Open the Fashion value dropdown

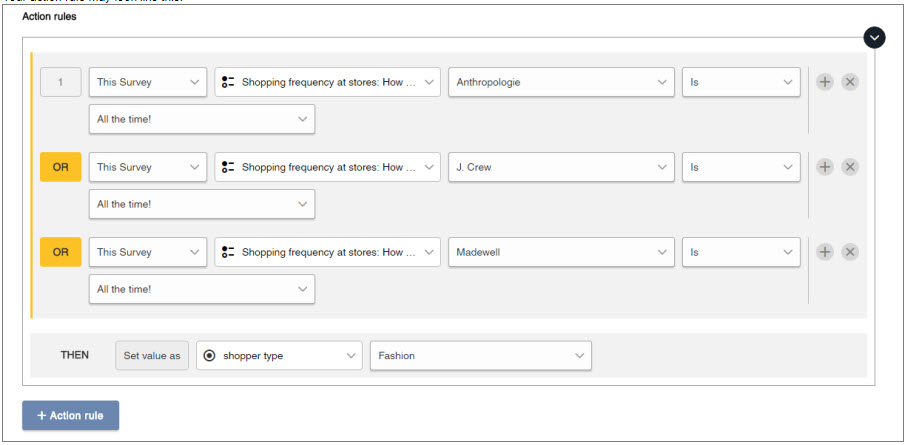point(480,356)
